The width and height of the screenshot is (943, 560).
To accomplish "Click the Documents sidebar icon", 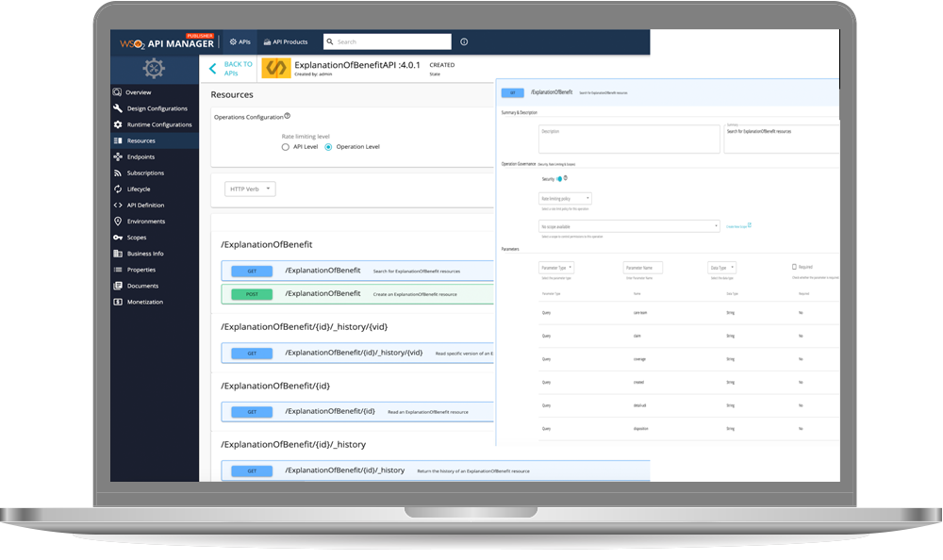I will point(118,286).
